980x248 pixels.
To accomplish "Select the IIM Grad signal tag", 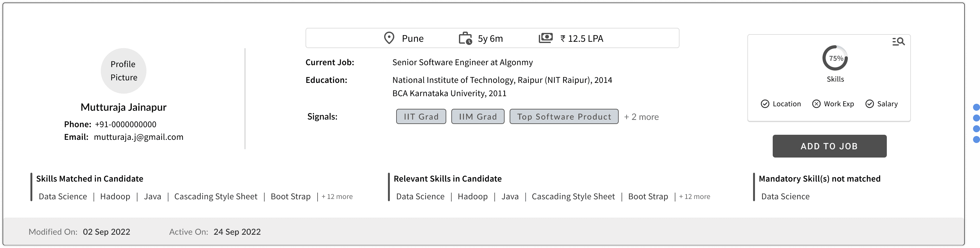I will (x=478, y=117).
